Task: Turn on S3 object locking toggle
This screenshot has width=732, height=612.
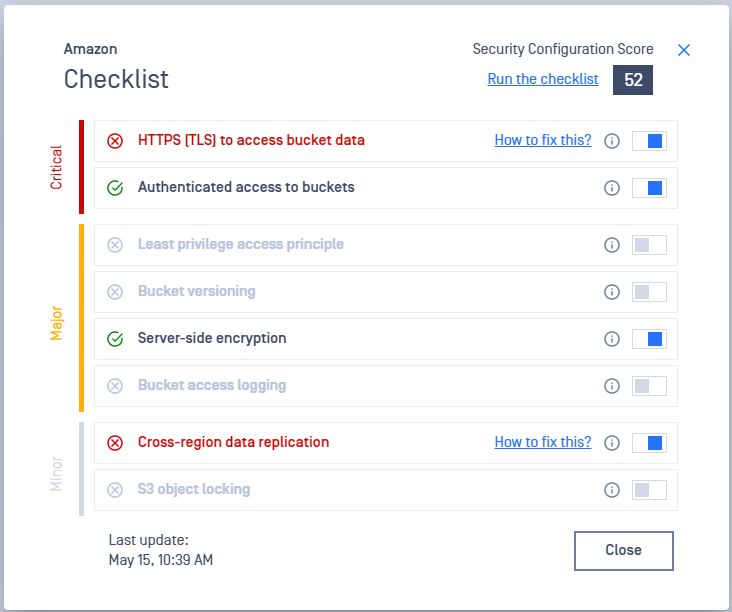Action: 649,490
